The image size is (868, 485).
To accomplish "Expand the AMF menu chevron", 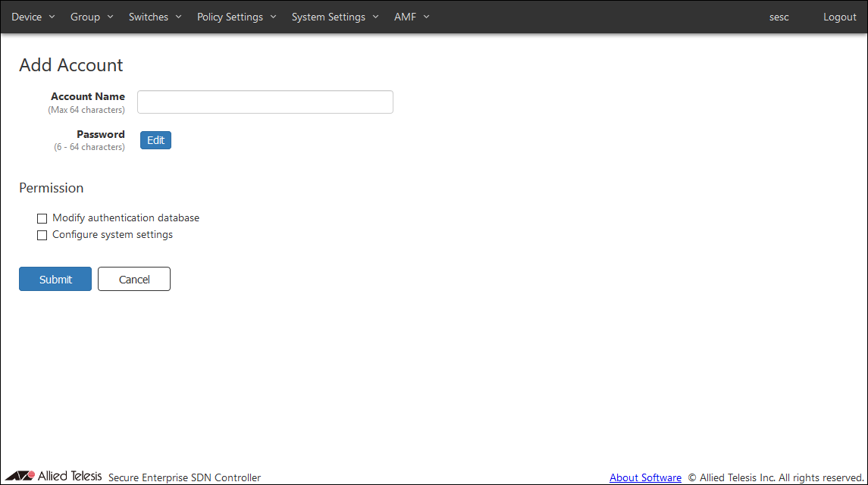I will (426, 17).
